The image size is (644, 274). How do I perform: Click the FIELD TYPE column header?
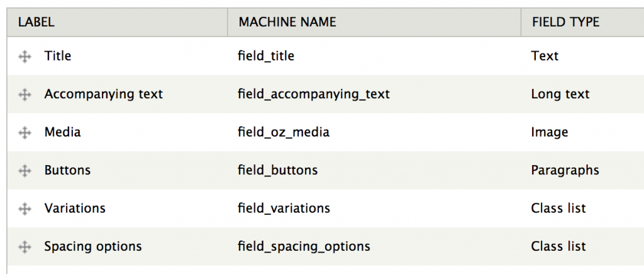tap(565, 22)
